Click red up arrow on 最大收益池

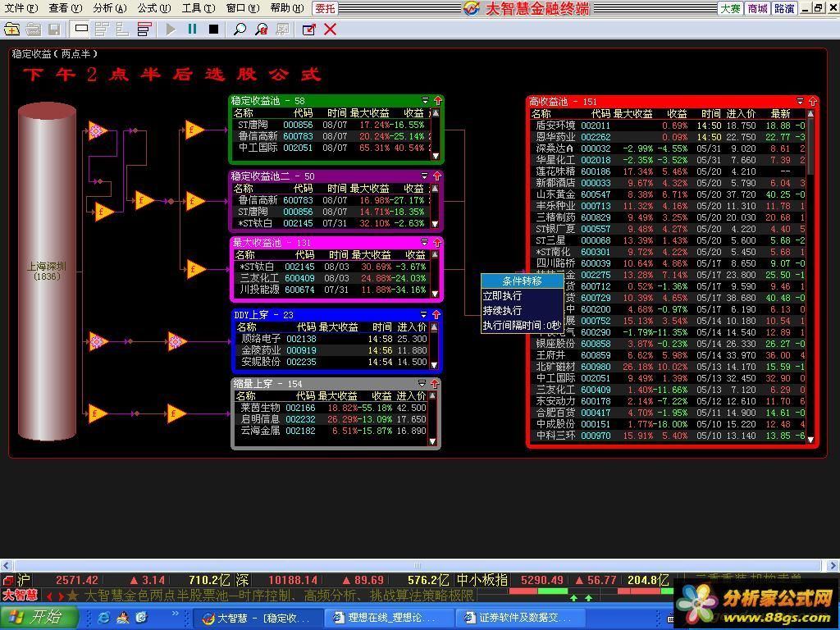437,242
